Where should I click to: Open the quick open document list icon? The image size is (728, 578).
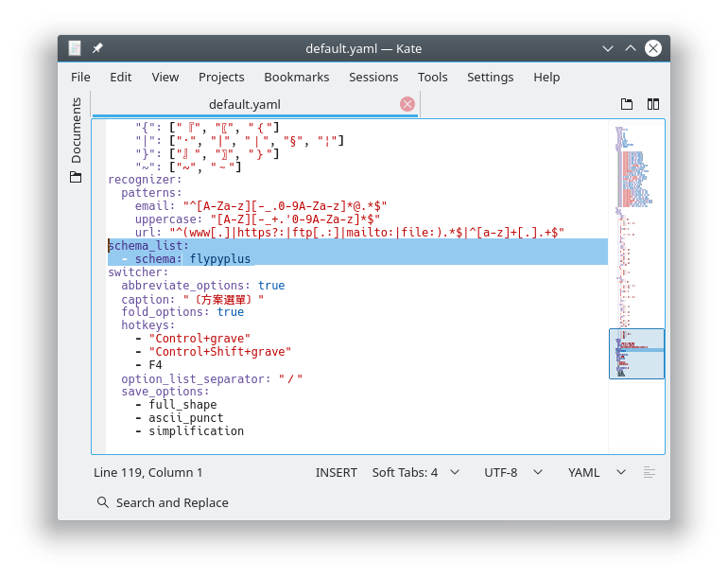pyautogui.click(x=626, y=104)
